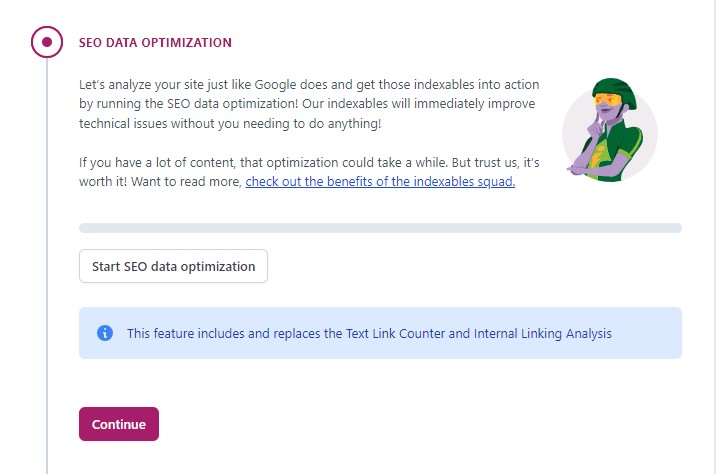Click the light blue info alert box
Screen dimensions: 716x474
(380, 333)
